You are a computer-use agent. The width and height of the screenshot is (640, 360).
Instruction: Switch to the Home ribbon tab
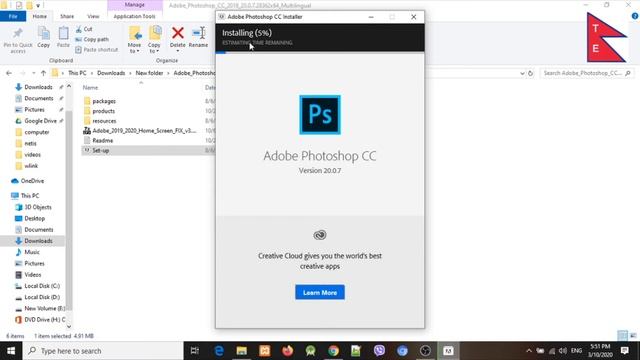[x=40, y=16]
